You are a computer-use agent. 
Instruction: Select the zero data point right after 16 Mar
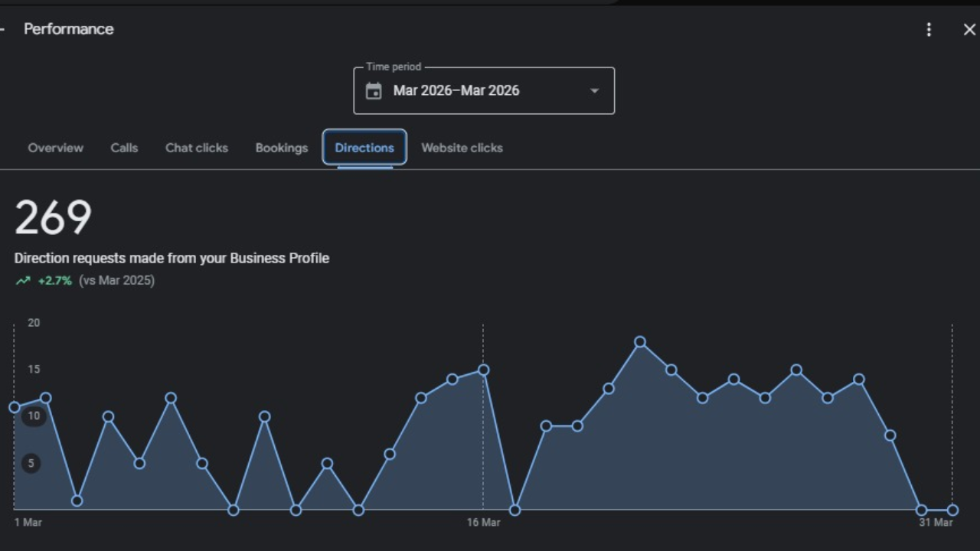click(514, 510)
